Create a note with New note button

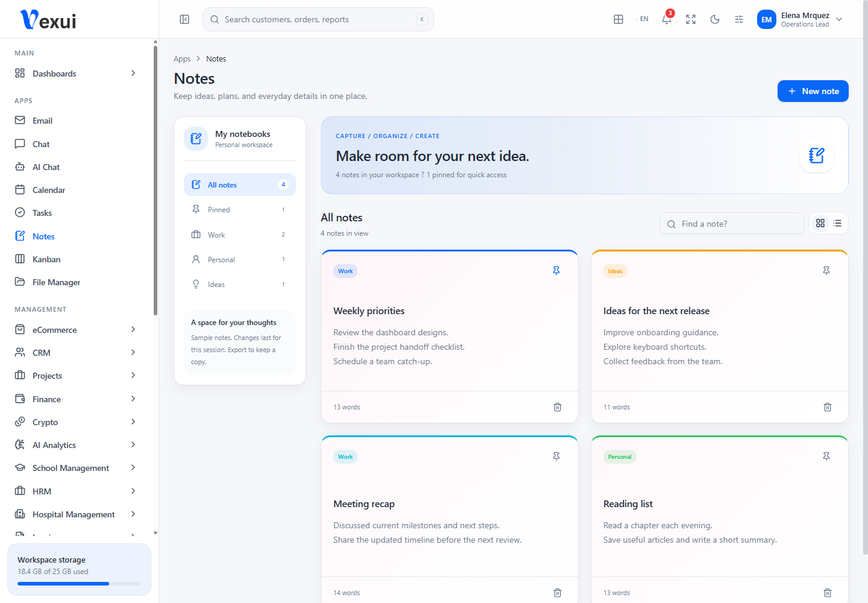point(813,91)
